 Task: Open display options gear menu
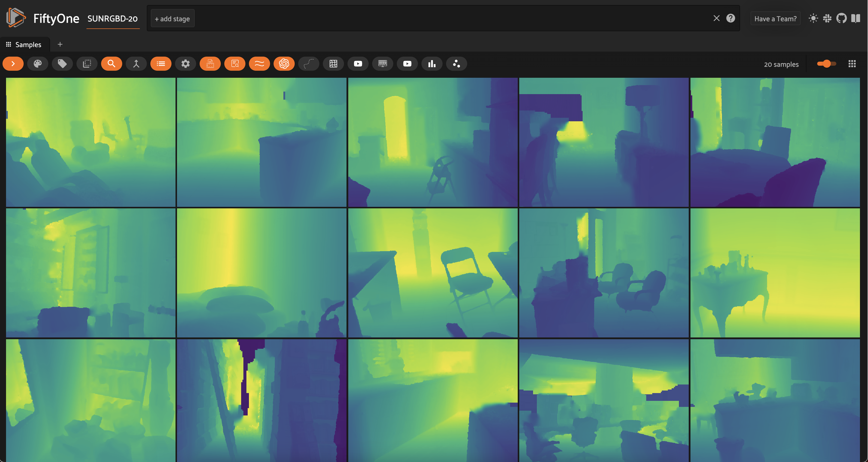coord(185,64)
